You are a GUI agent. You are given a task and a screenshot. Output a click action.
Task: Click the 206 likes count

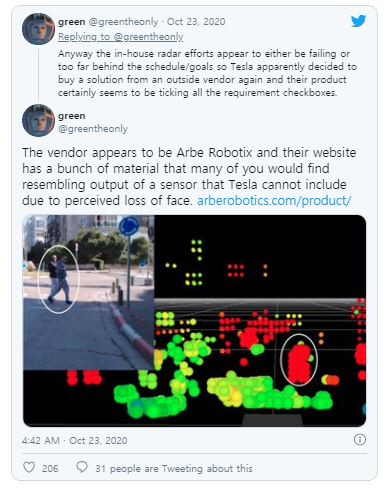pos(50,468)
